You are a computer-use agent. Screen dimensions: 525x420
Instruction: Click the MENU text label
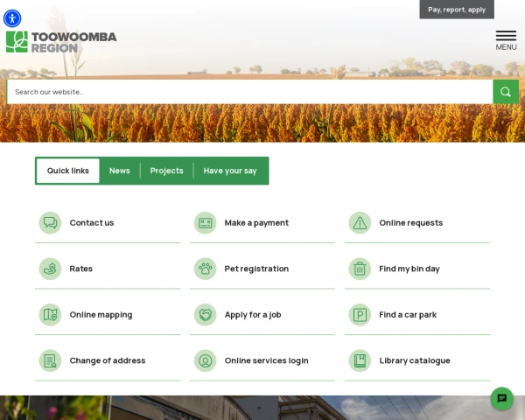tap(506, 47)
